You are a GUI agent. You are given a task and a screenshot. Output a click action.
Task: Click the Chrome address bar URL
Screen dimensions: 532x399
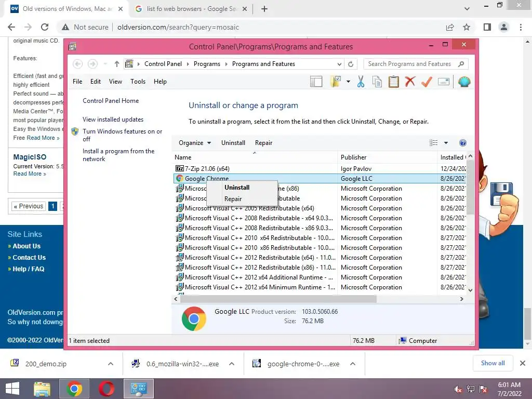click(x=178, y=27)
